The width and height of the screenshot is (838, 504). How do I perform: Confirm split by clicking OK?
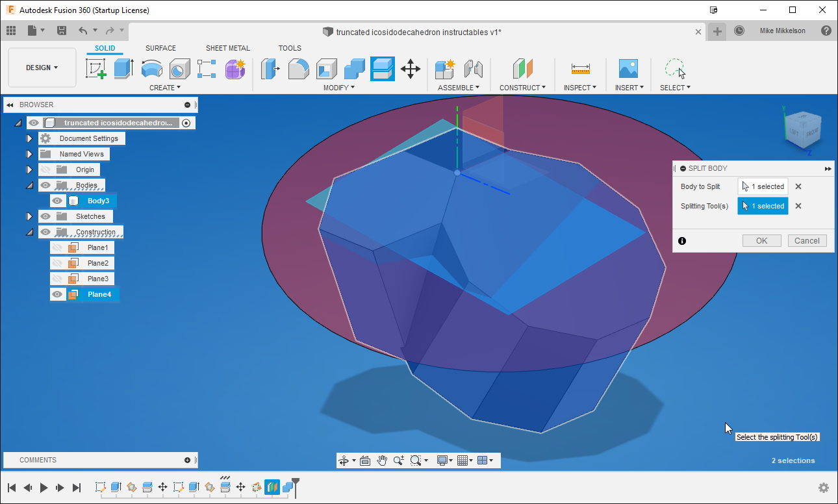coord(761,240)
